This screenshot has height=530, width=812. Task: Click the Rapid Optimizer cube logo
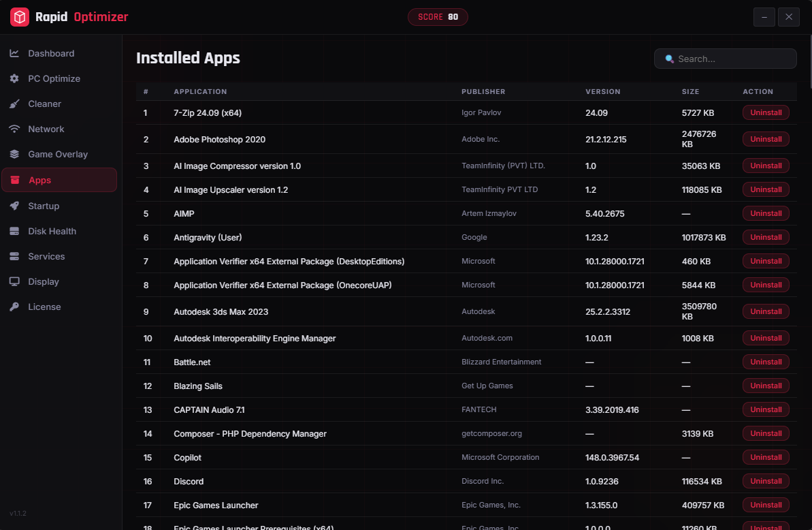coord(20,17)
